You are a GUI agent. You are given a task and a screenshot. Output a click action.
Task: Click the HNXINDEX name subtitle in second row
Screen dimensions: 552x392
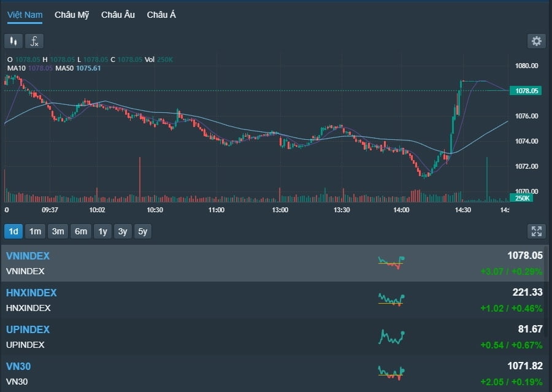28,308
